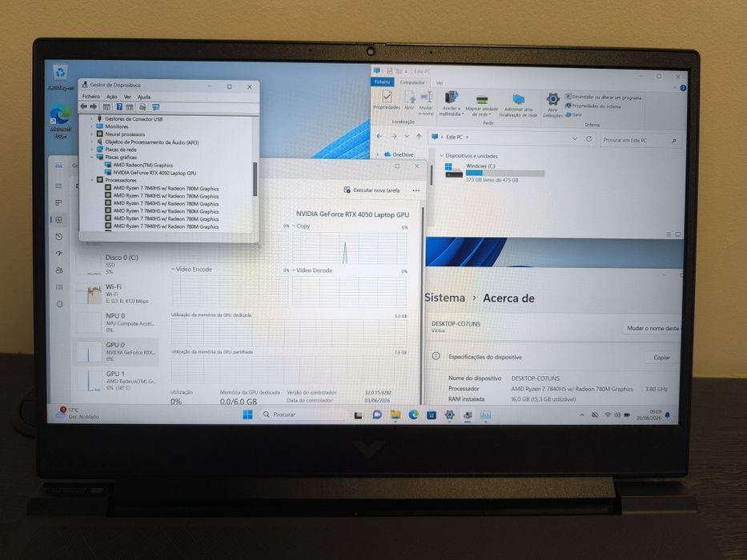
Task: Select GPU 1 AMD Radeon performance item
Action: click(117, 381)
